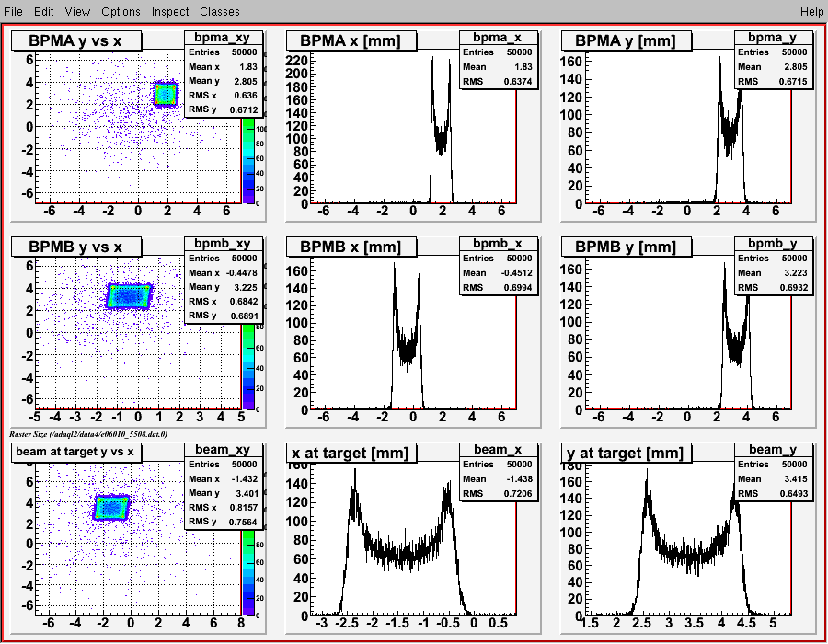Click Mean 3.223 in bpmb_y stats
The height and width of the screenshot is (644, 828).
[773, 273]
